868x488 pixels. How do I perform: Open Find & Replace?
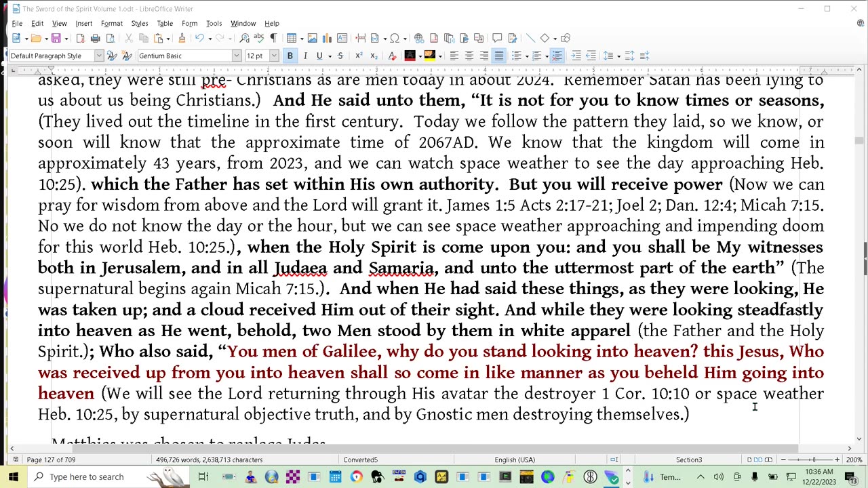click(243, 38)
